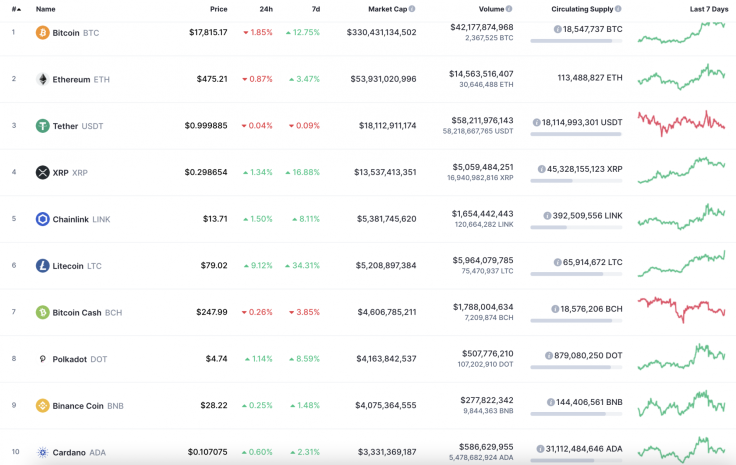736x465 pixels.
Task: Click Polkadot market cap $4,163,842,537
Action: pos(386,358)
